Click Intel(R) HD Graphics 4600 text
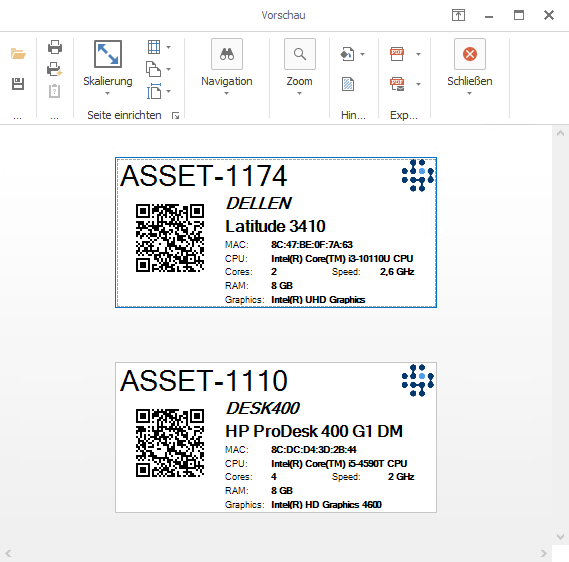Image resolution: width=569 pixels, height=562 pixels. [x=326, y=505]
